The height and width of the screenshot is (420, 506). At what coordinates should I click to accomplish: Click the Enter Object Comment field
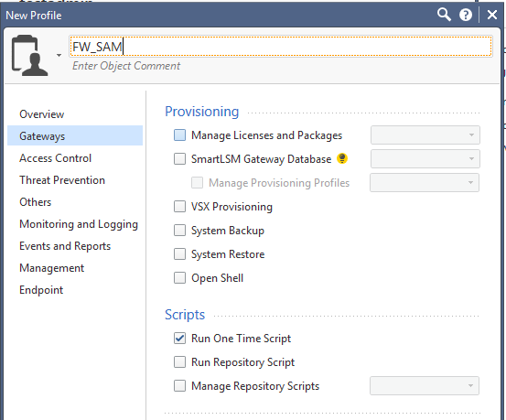[x=126, y=66]
